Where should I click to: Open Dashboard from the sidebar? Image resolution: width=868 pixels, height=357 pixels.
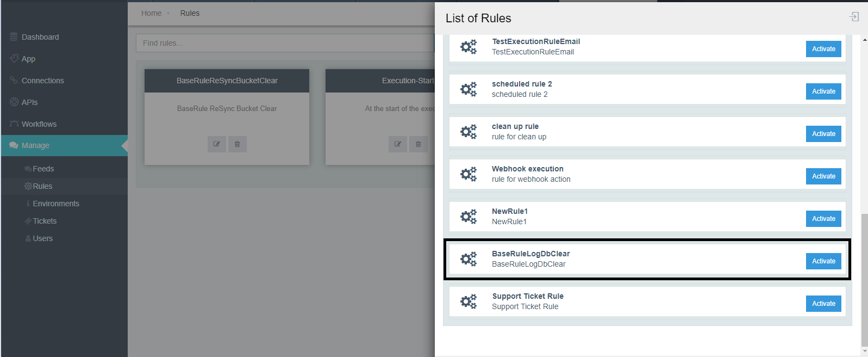(40, 37)
